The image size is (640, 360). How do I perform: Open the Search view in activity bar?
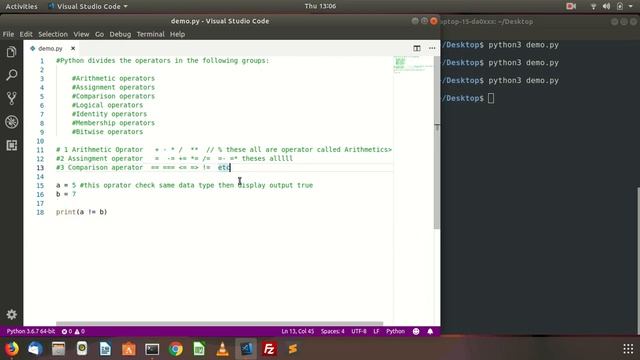pyautogui.click(x=11, y=75)
